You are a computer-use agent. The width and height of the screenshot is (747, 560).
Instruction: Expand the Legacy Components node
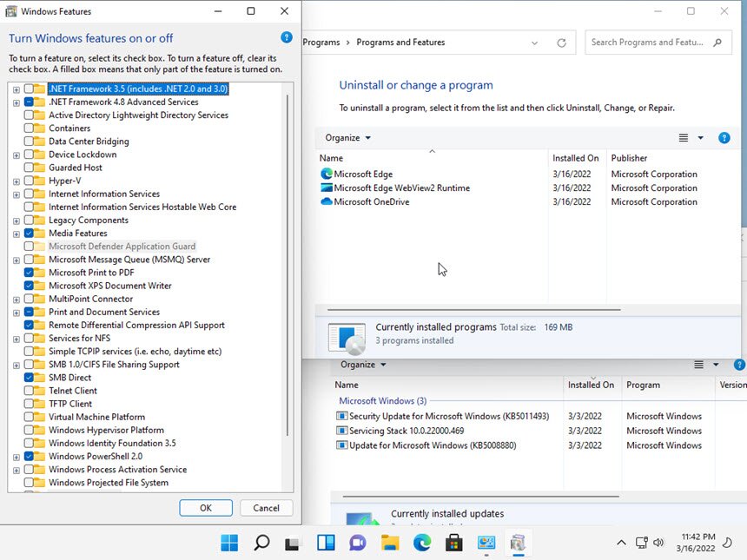(x=17, y=221)
